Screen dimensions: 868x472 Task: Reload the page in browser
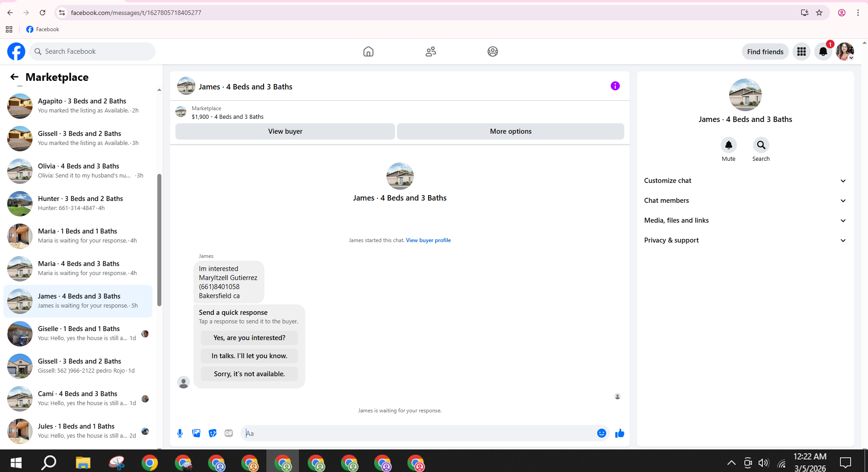pos(42,13)
